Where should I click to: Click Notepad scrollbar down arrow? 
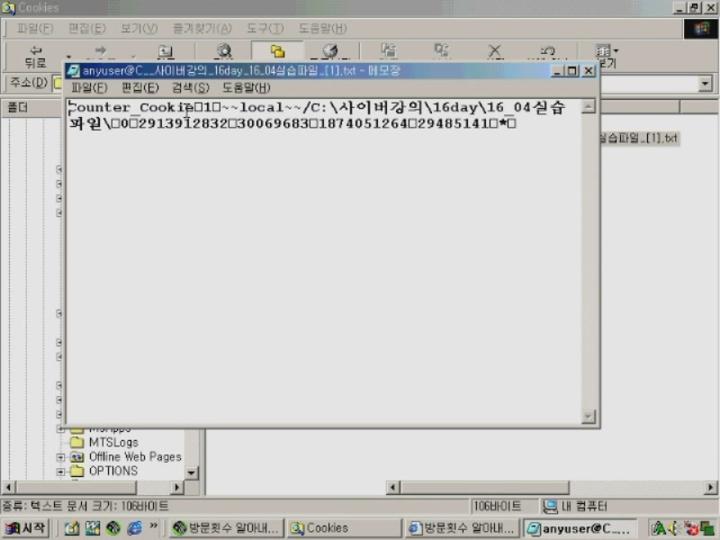(588, 416)
